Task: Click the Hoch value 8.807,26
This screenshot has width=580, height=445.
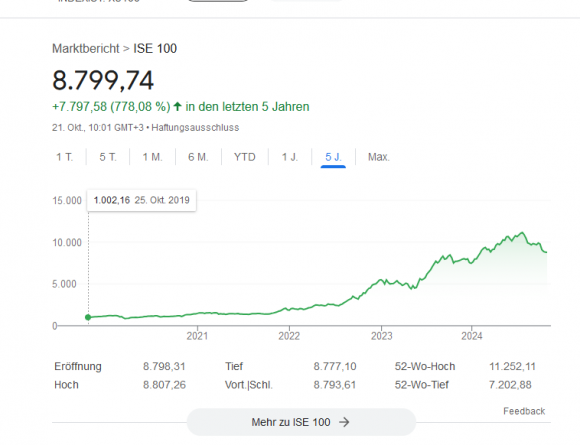Action: click(164, 385)
